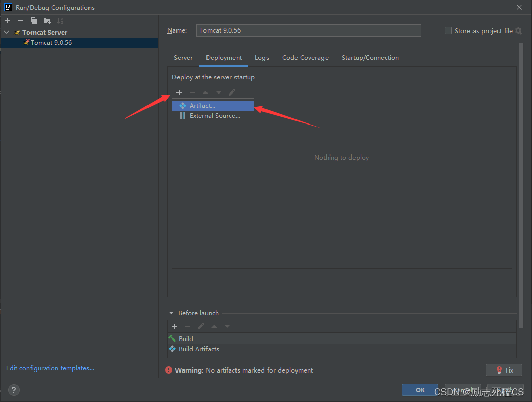
Task: Select the Build Artifacts task row
Action: tap(342, 349)
